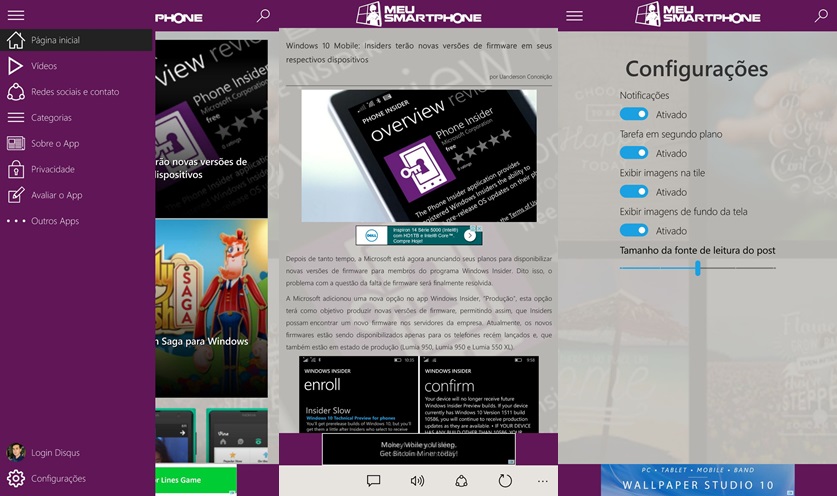Click the list icon beside Categorias
The height and width of the screenshot is (496, 837).
16,117
